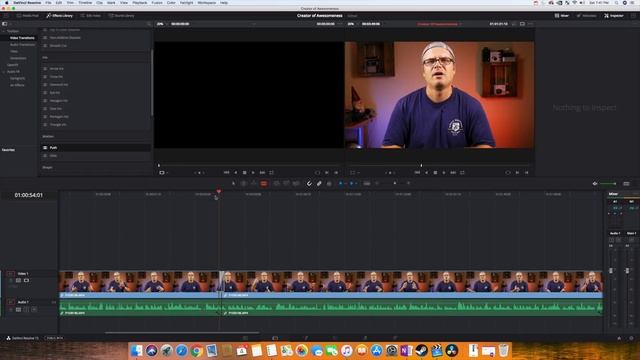The image size is (640, 360).
Task: Play reverse in the timeline viewer
Action: point(427,173)
